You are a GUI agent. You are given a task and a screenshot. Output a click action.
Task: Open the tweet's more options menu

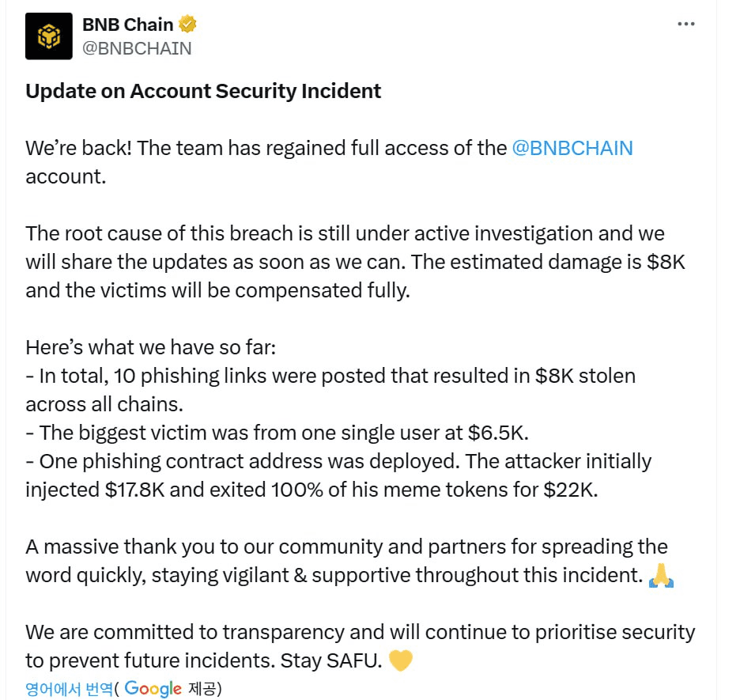(685, 25)
